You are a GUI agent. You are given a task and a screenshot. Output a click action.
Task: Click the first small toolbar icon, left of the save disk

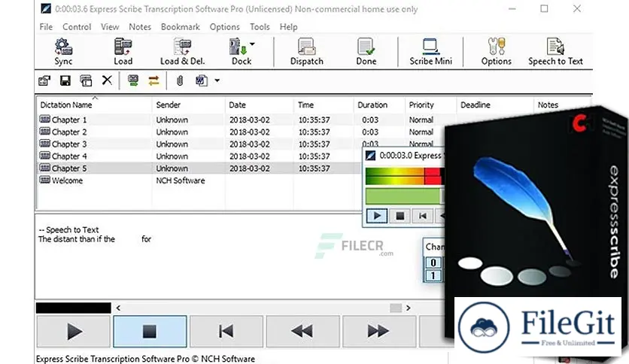click(x=44, y=80)
